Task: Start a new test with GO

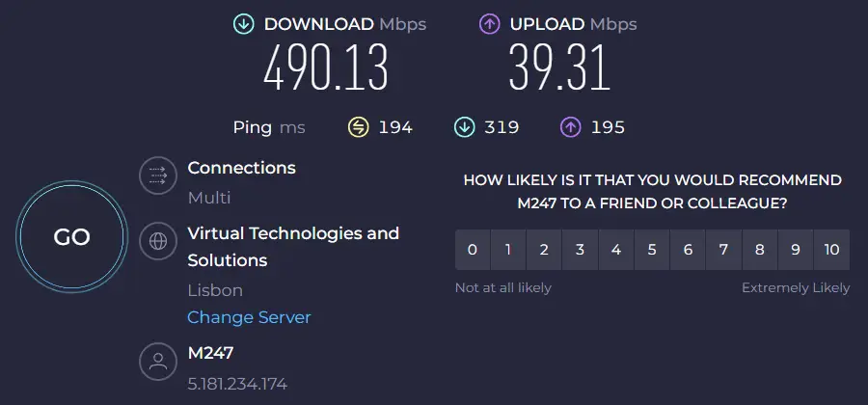Action: [72, 237]
